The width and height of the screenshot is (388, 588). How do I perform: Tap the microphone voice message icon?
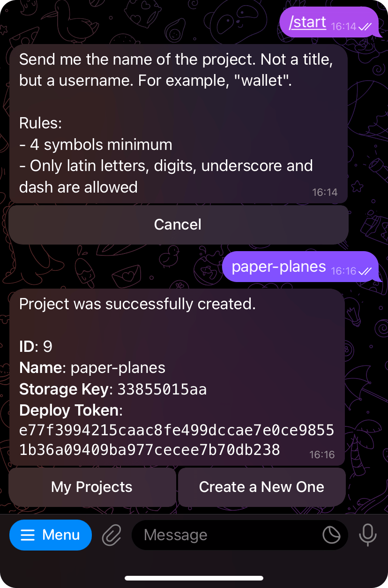click(x=368, y=535)
